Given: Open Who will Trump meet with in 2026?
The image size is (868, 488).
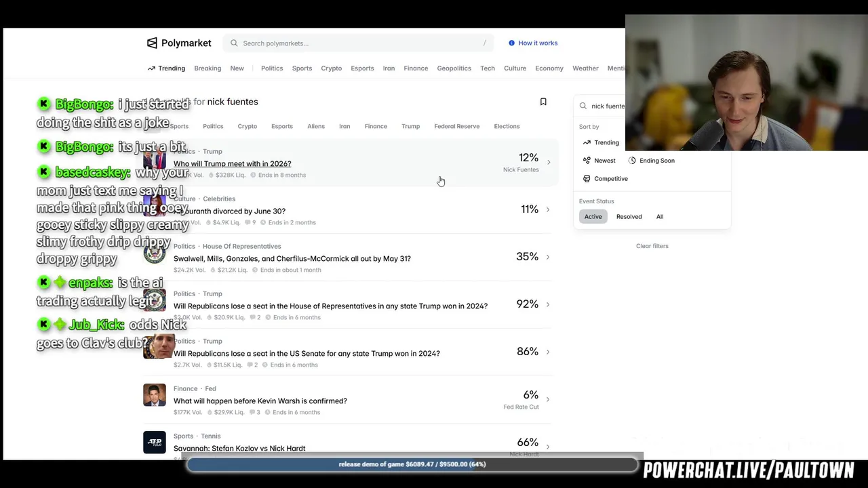Looking at the screenshot, I should (x=233, y=163).
